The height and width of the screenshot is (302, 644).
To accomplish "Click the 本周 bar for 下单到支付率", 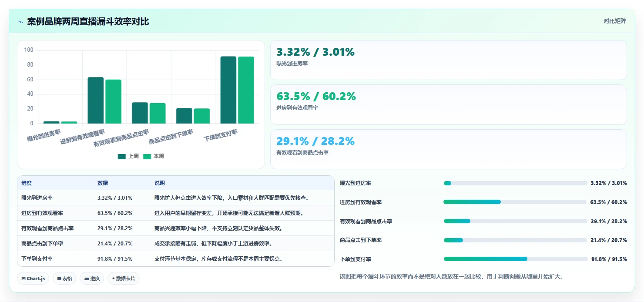I will 246,90.
